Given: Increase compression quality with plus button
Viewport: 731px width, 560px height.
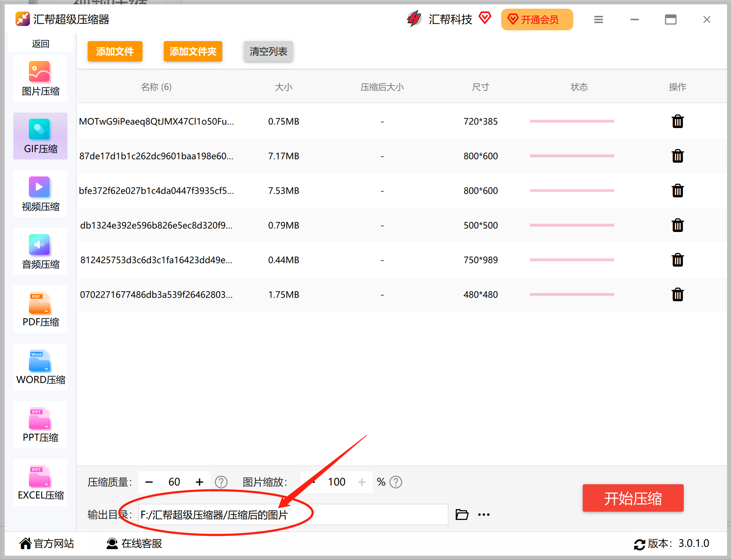Looking at the screenshot, I should coord(200,482).
